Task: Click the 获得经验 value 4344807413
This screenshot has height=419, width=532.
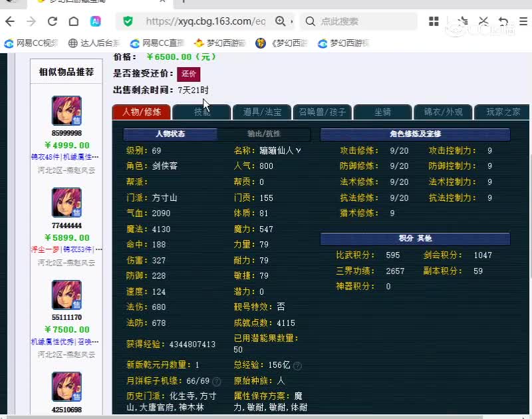Action: point(192,345)
